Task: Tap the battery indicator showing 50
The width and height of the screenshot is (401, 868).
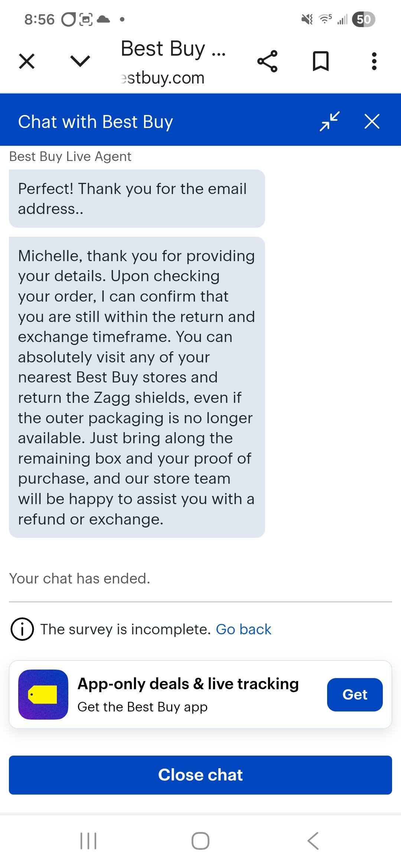Action: [x=363, y=19]
